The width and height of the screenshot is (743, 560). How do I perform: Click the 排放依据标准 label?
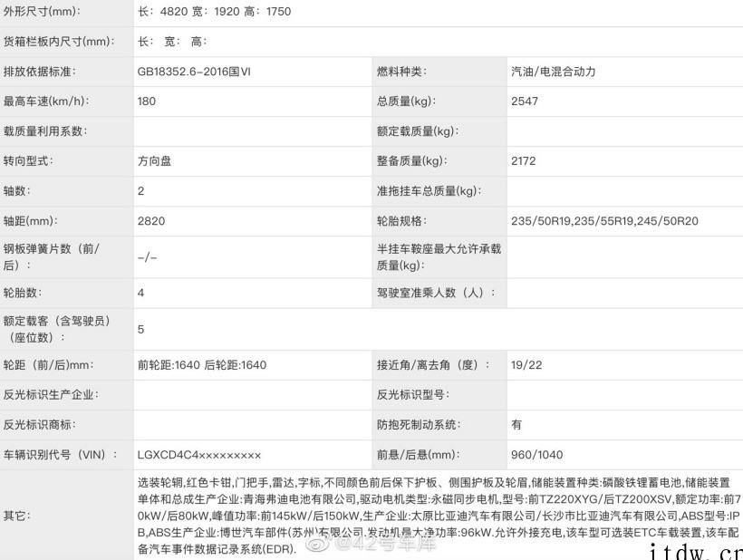pyautogui.click(x=40, y=72)
